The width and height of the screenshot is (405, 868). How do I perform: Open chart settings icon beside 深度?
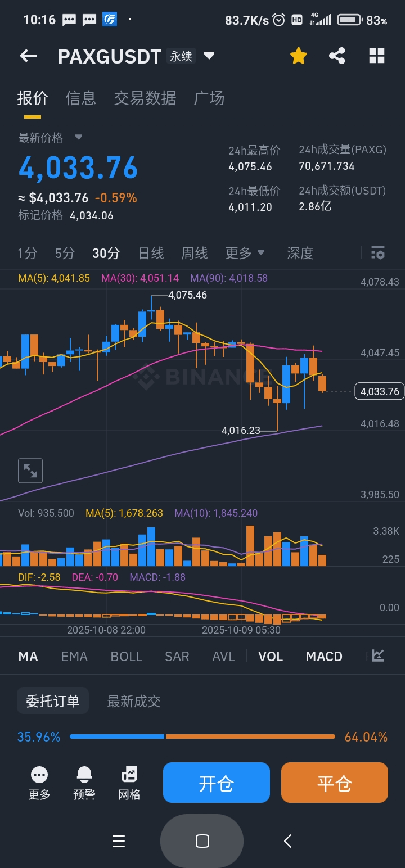(x=378, y=253)
